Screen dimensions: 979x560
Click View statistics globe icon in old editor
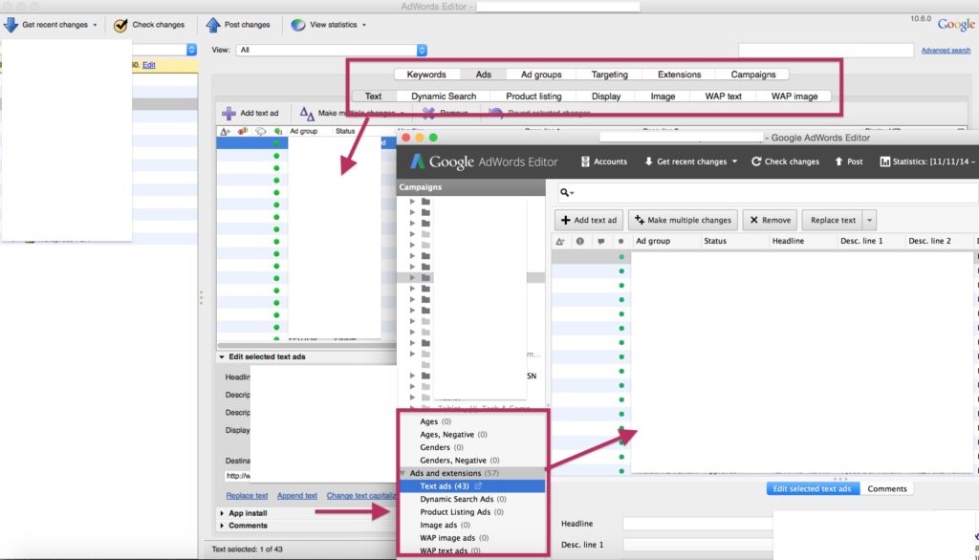pos(298,25)
